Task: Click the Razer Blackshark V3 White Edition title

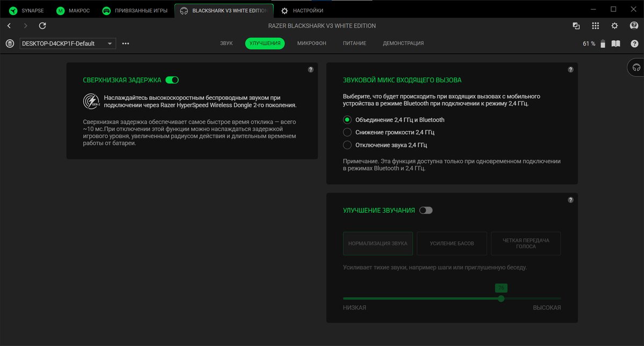Action: [322, 26]
